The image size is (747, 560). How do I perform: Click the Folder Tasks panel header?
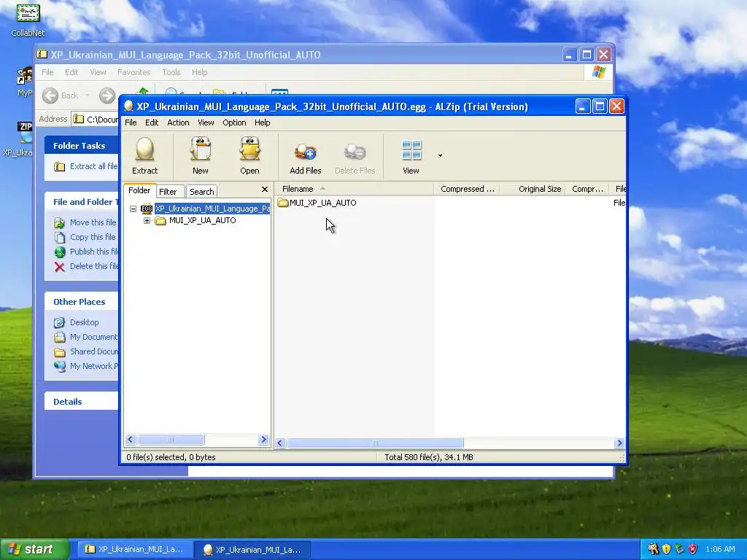82,146
